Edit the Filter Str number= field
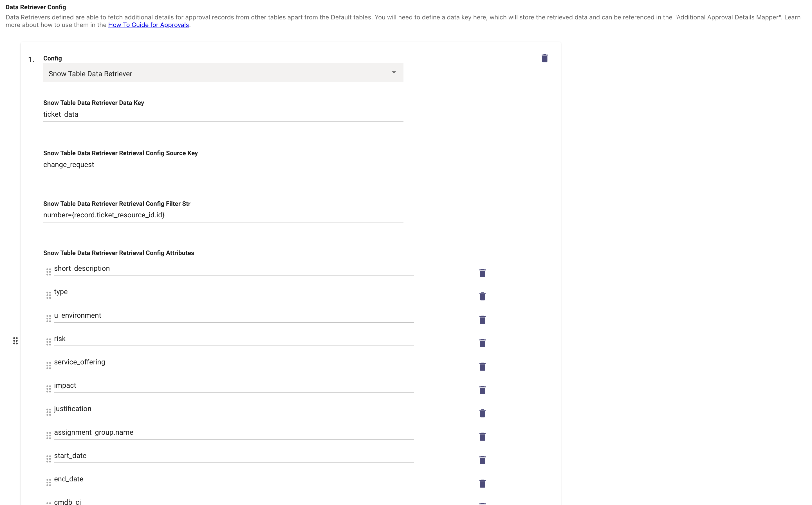The image size is (812, 505). click(223, 215)
